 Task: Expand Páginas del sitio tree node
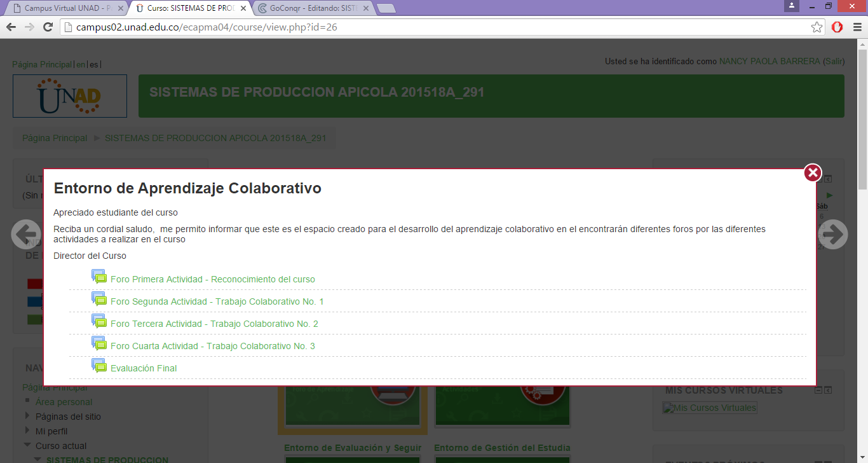[x=27, y=417]
